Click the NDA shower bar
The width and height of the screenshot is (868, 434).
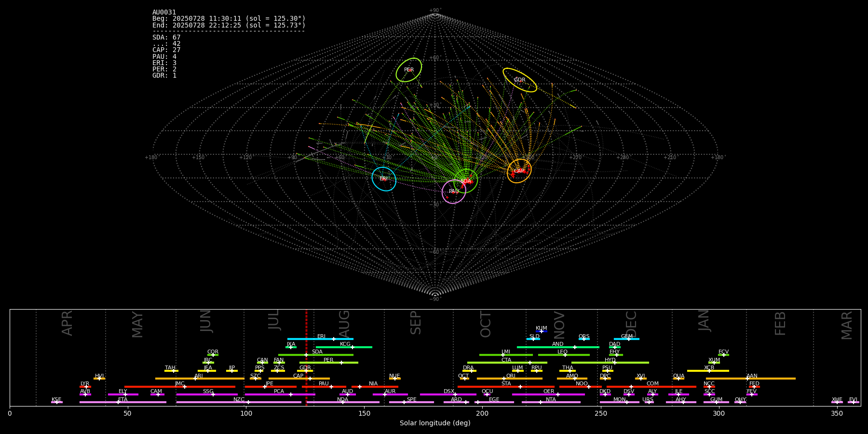[343, 402]
